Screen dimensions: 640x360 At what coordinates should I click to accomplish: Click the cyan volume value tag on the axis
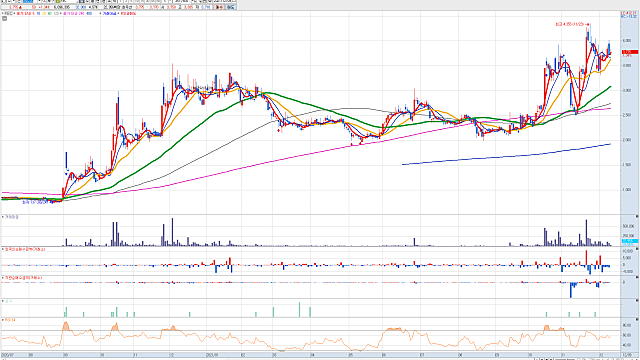pyautogui.click(x=629, y=241)
